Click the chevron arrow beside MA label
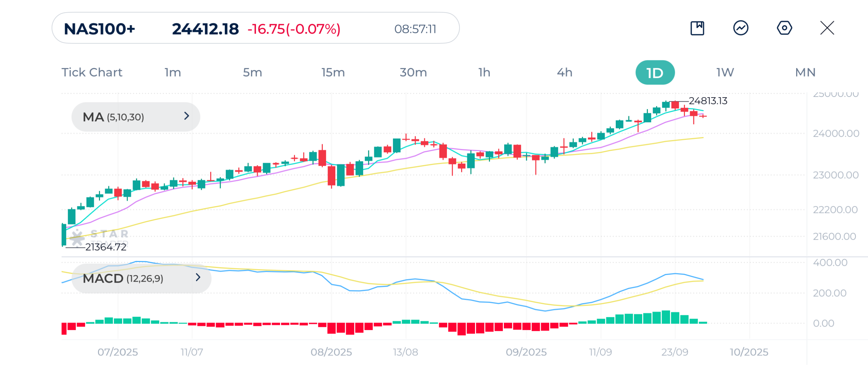Viewport: 868px width, 385px height. click(186, 116)
